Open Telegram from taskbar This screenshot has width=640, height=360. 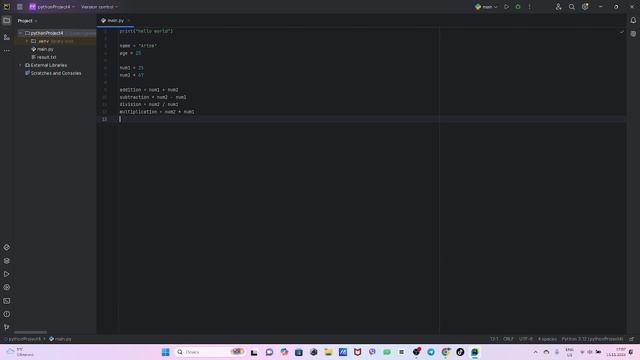pos(431,352)
